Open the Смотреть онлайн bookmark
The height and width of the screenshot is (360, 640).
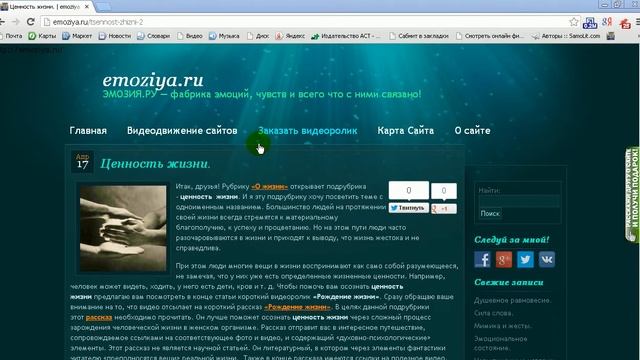(x=490, y=36)
